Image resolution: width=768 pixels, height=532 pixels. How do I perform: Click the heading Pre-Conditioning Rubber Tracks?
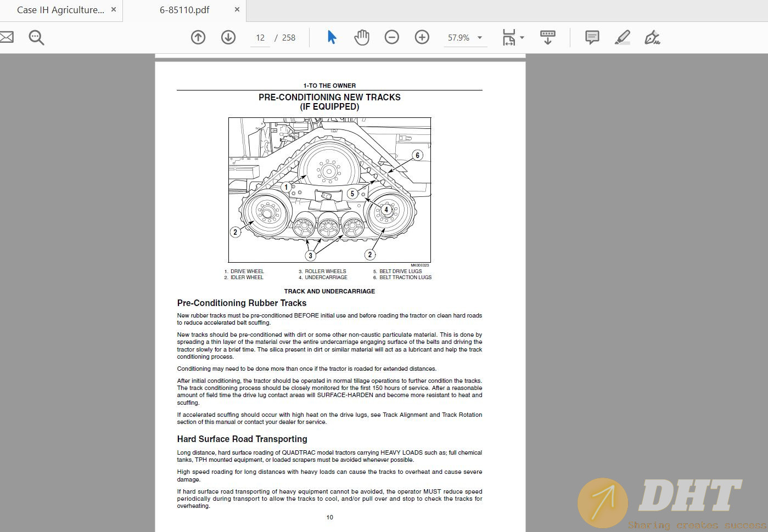pyautogui.click(x=242, y=303)
